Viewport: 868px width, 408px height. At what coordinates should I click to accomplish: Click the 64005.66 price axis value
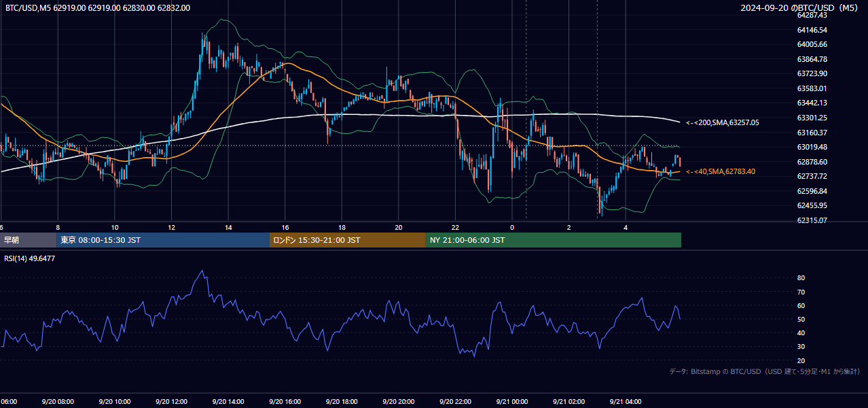tap(812, 44)
